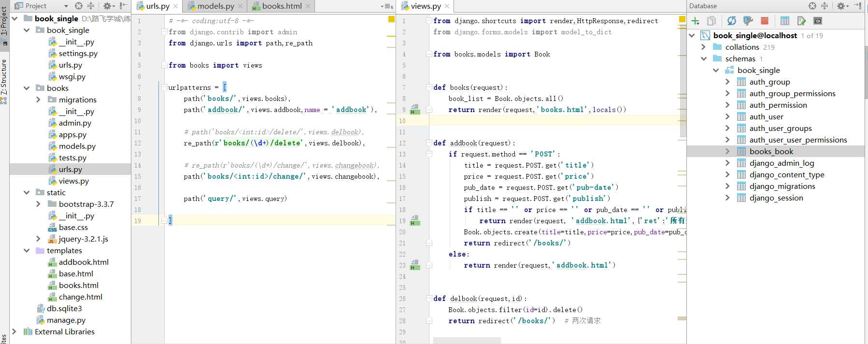Collapse the templates folder

coord(27,250)
